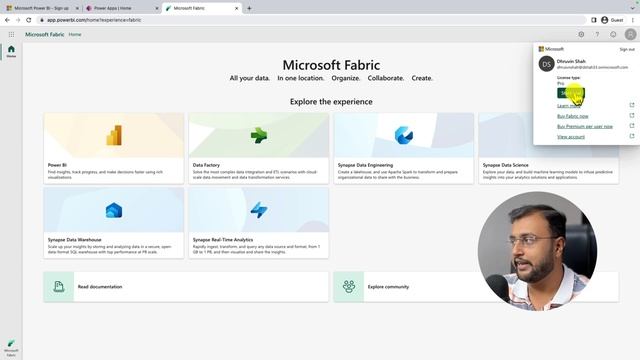The height and width of the screenshot is (360, 640).
Task: Click the Synapse Data Engineering blue icon
Action: tap(404, 136)
